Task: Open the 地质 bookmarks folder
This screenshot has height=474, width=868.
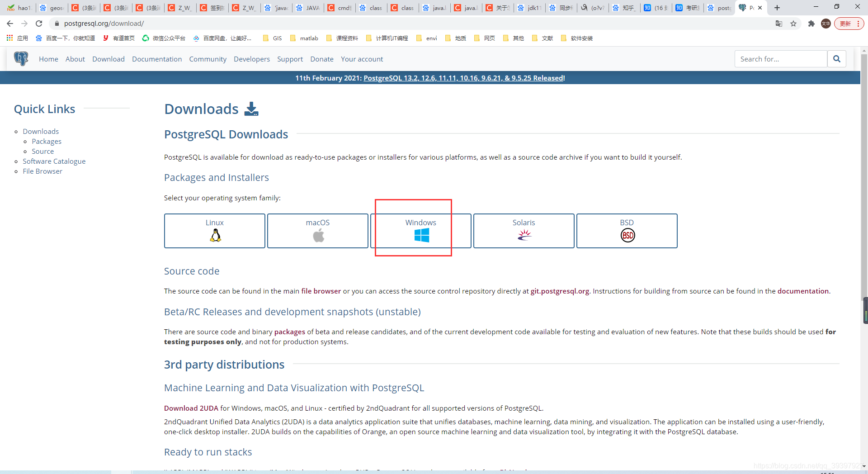Action: click(x=456, y=38)
